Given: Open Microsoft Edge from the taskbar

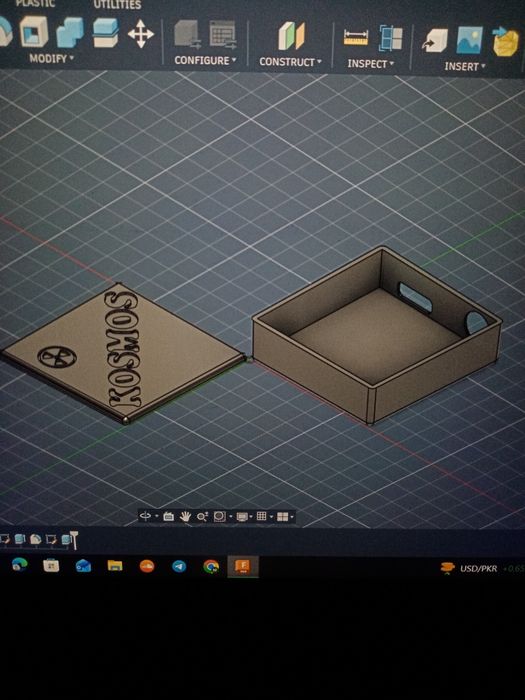Looking at the screenshot, I should click(x=19, y=565).
